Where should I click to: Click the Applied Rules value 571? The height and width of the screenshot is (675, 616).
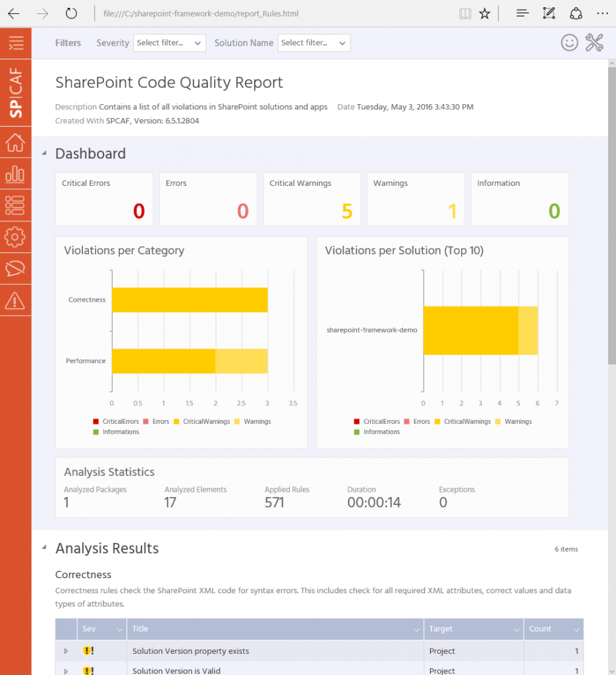click(275, 502)
